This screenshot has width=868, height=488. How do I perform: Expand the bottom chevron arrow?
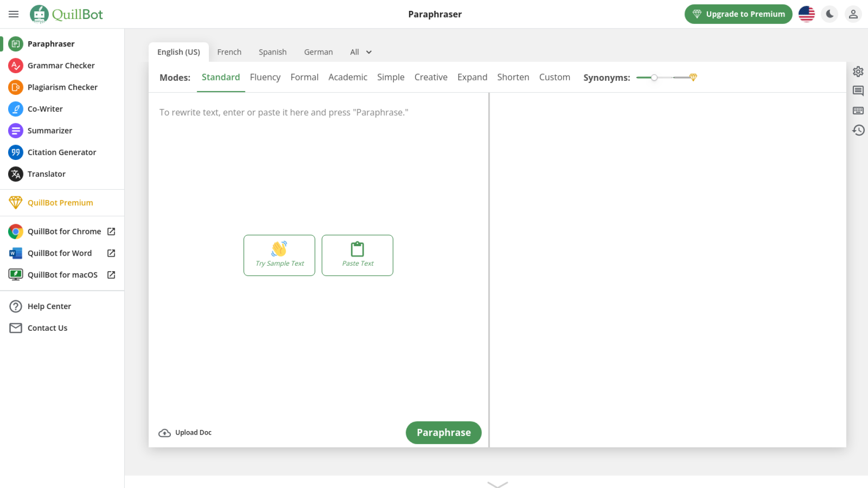point(497,484)
